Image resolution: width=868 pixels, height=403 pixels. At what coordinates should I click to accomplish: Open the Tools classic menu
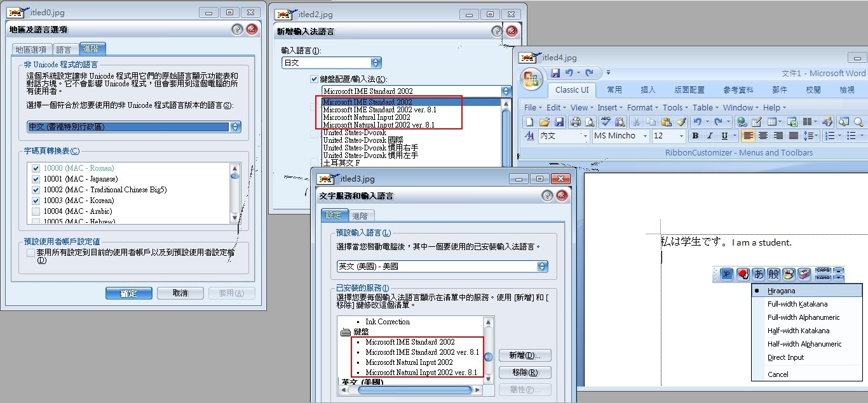(x=675, y=108)
